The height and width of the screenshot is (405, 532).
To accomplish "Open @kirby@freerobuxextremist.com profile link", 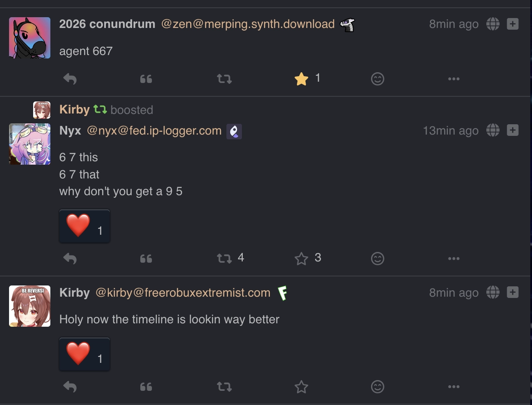I will click(x=183, y=293).
